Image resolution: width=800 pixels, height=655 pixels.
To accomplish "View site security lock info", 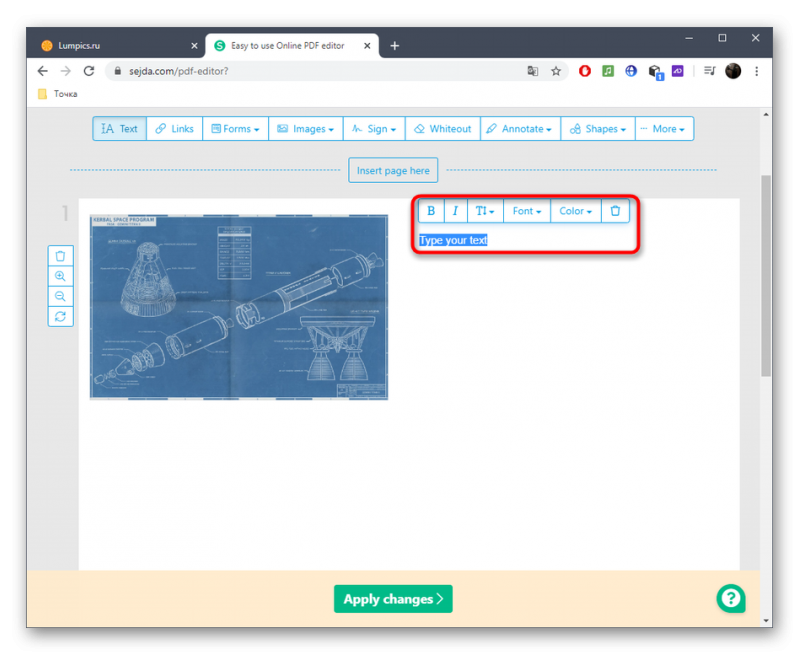I will pos(117,71).
